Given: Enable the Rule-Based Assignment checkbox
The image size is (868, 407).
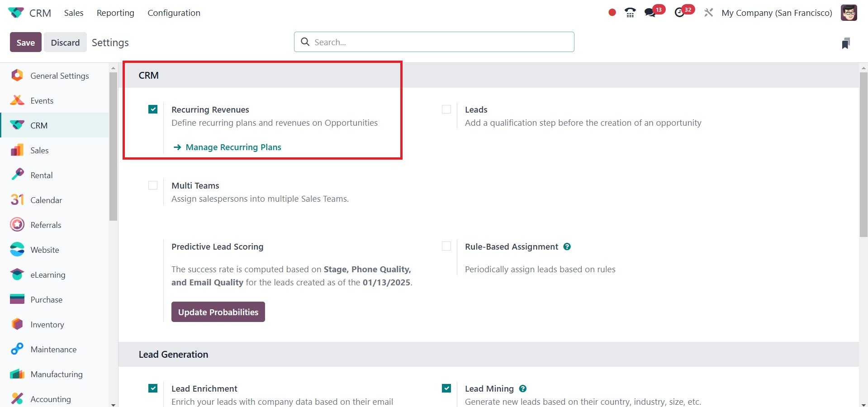Looking at the screenshot, I should click(x=446, y=246).
